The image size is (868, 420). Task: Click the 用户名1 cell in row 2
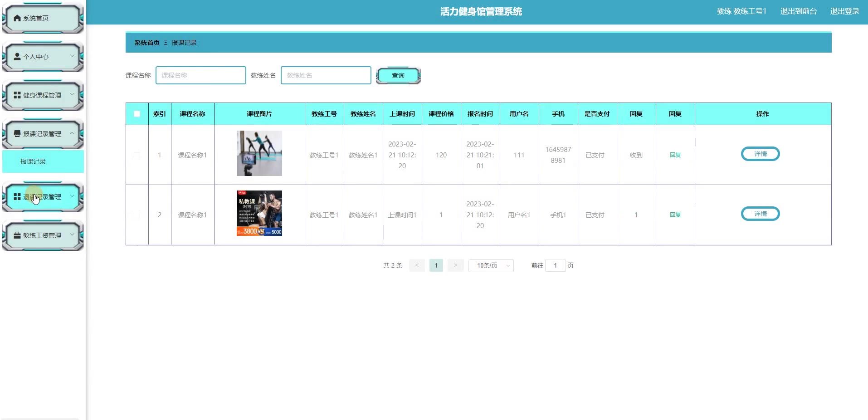pyautogui.click(x=519, y=215)
